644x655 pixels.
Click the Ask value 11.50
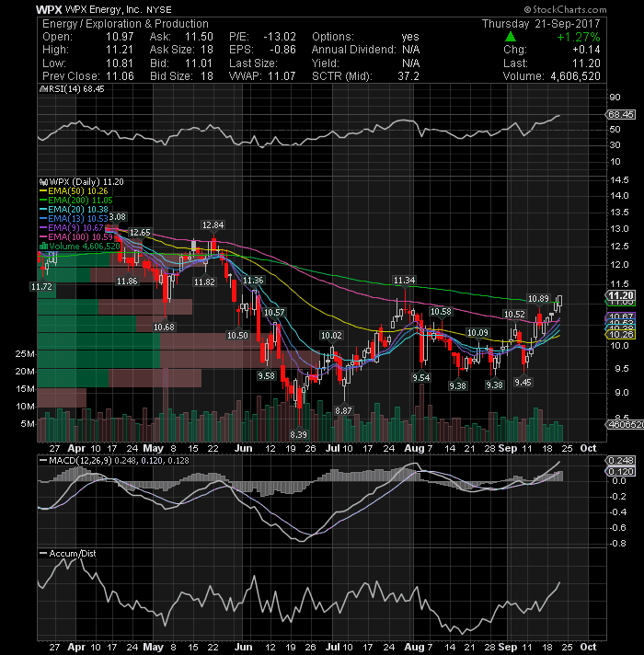tap(200, 37)
